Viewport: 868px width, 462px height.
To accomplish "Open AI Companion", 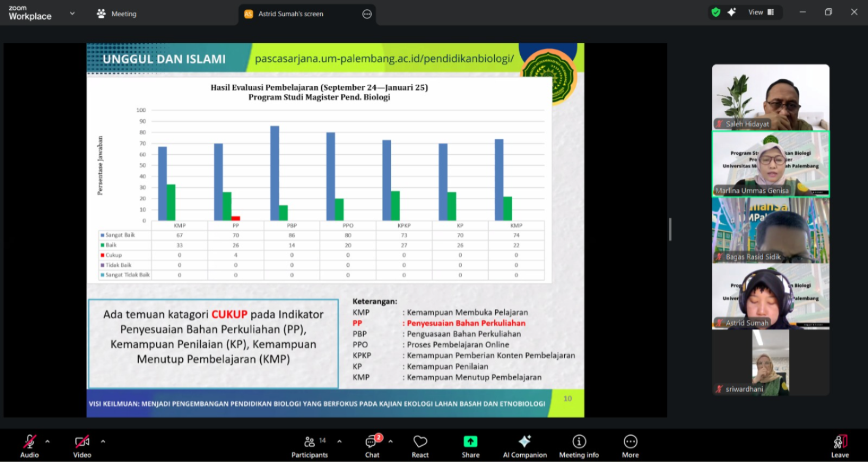I will click(525, 446).
